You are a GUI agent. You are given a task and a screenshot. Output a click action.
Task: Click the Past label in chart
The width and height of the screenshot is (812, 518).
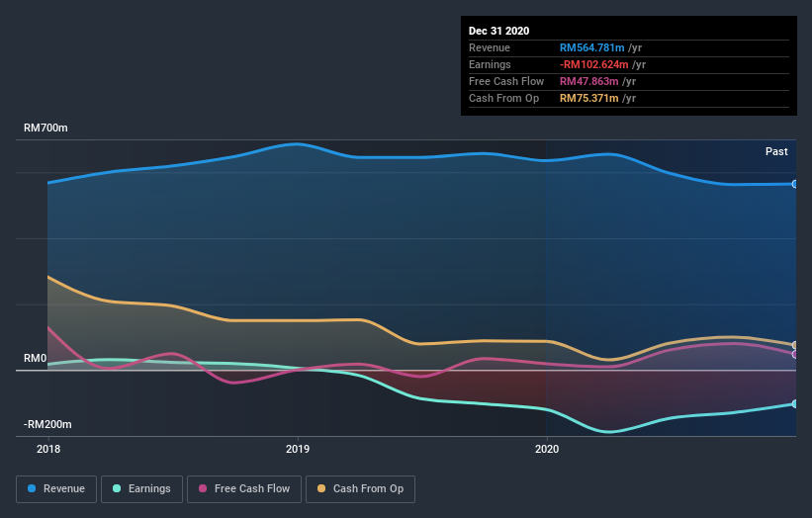click(x=776, y=151)
